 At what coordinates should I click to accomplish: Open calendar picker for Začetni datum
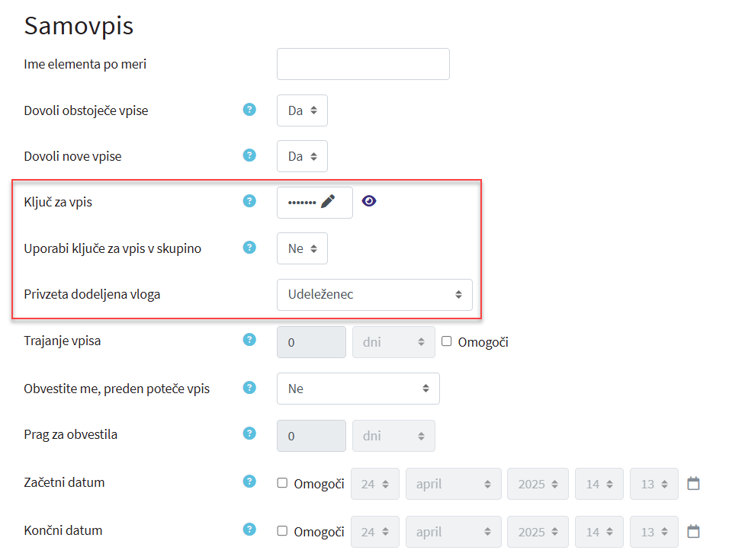point(693,483)
